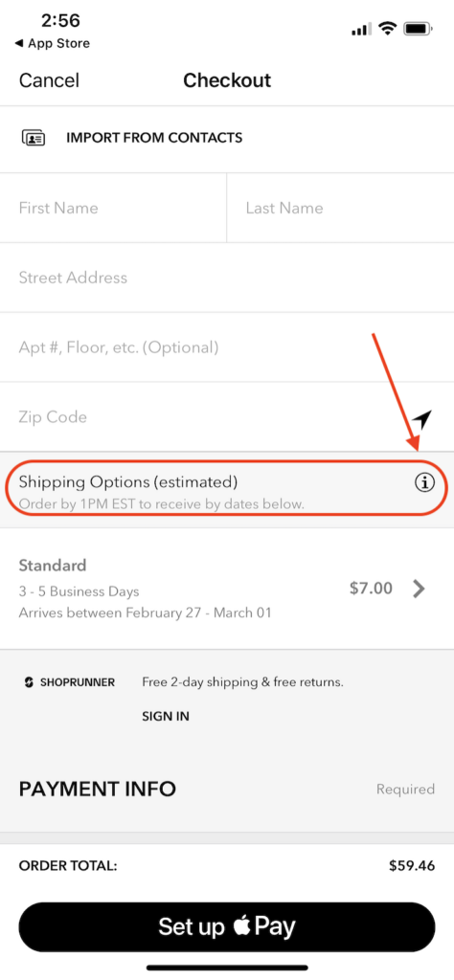Tap the contacts card icon
454x980 pixels.
tap(34, 138)
